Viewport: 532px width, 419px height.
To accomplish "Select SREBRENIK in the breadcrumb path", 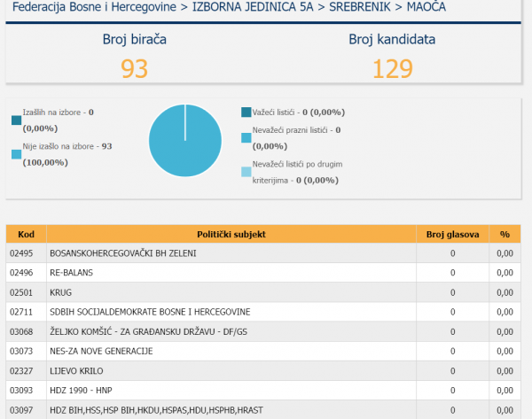I will (360, 7).
